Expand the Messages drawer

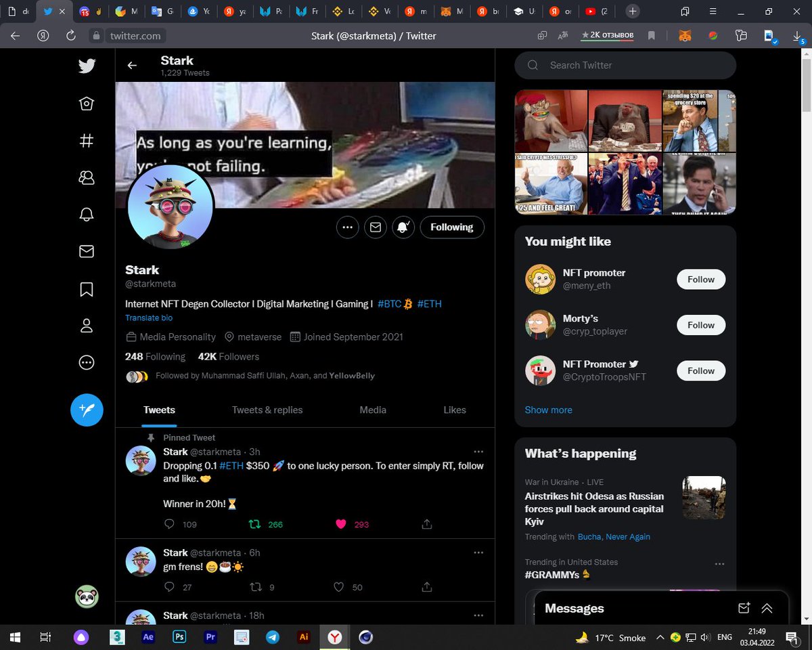767,608
